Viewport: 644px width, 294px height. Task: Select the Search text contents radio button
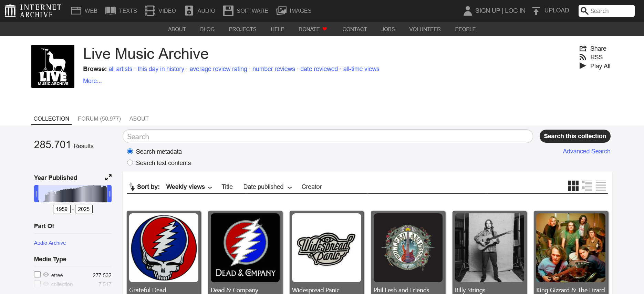coord(130,163)
